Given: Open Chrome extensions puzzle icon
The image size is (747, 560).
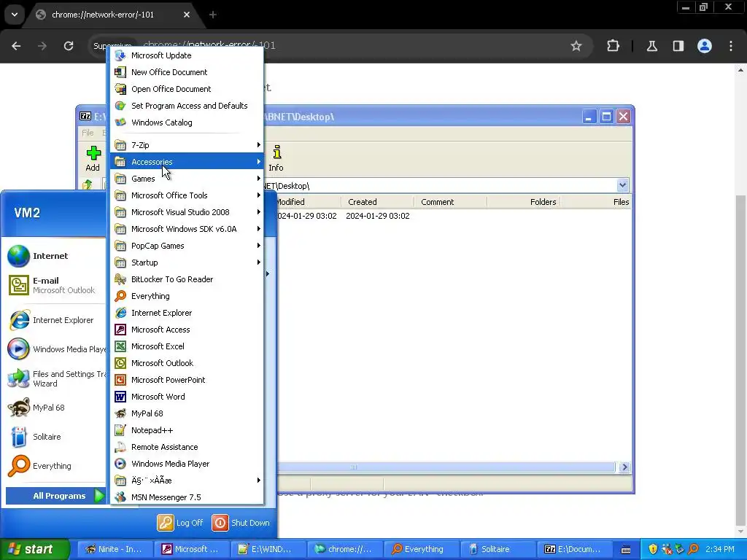Looking at the screenshot, I should [x=613, y=46].
